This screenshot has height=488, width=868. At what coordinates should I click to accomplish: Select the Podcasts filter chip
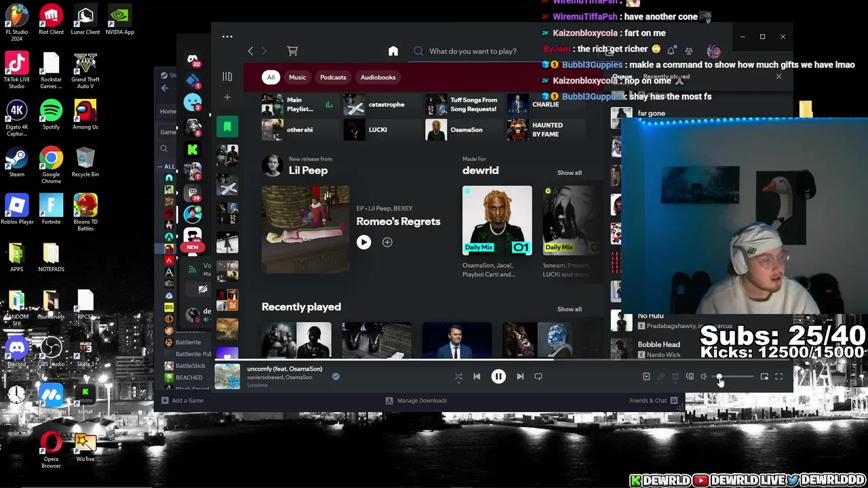333,77
